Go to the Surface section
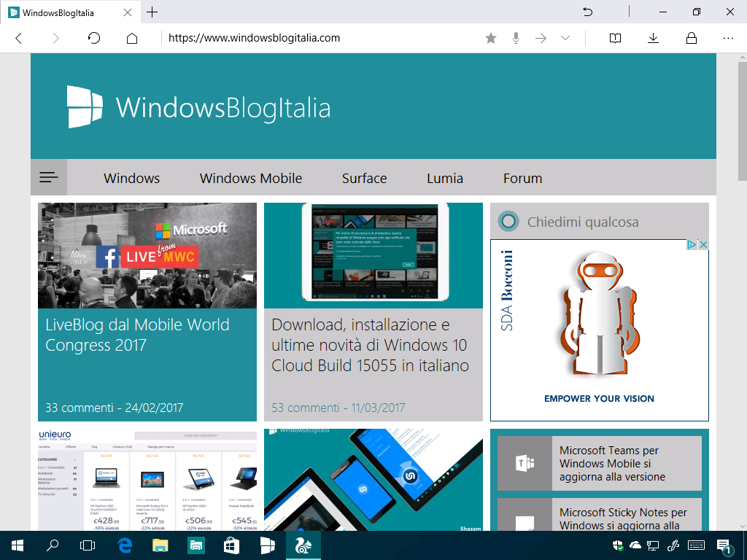This screenshot has width=747, height=560. click(365, 178)
